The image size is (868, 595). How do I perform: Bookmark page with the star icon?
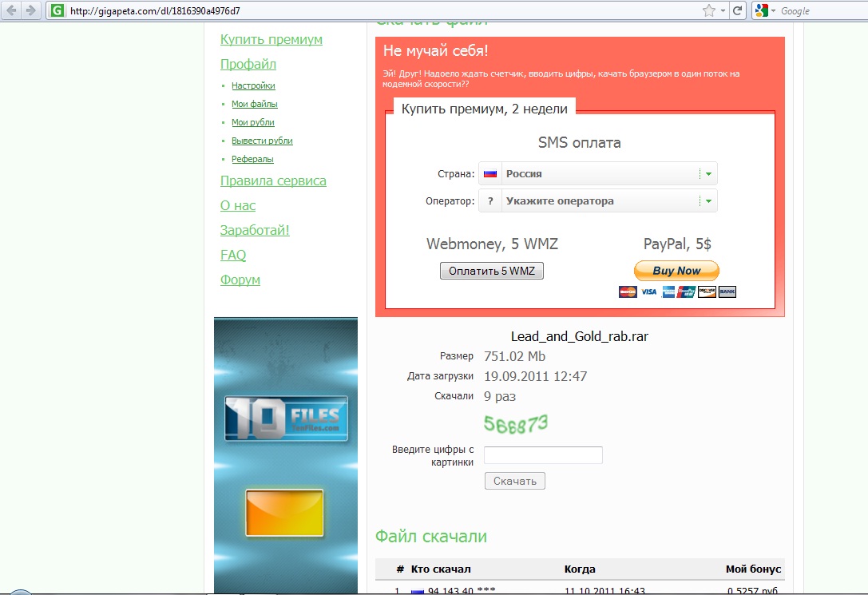(x=708, y=10)
